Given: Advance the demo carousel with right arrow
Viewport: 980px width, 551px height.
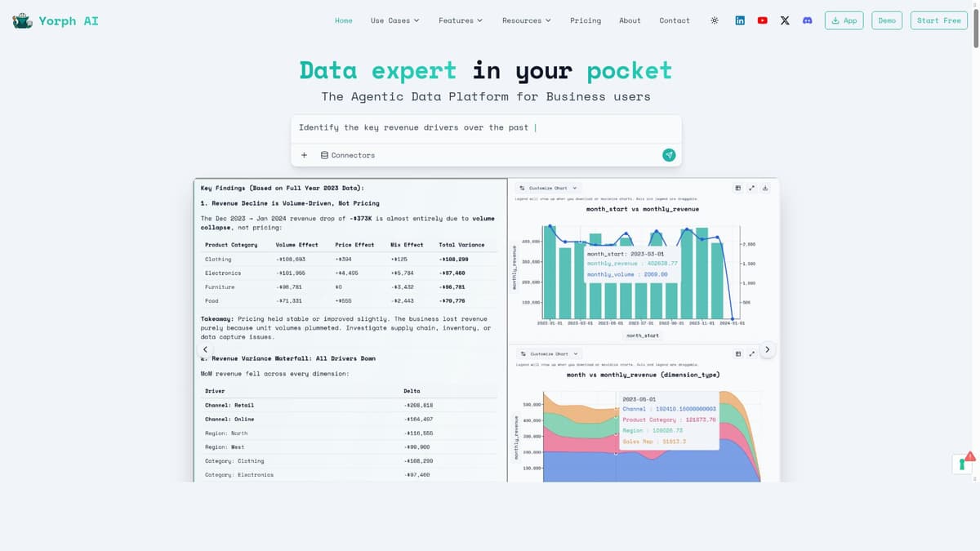Looking at the screenshot, I should (x=766, y=349).
